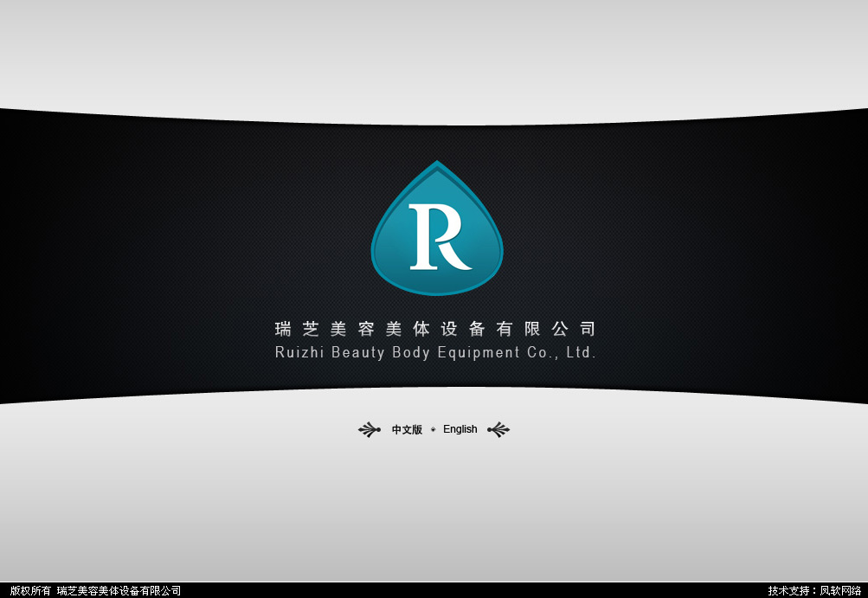This screenshot has width=868, height=598.
Task: Open the 中文版 Chinese version
Action: click(407, 429)
